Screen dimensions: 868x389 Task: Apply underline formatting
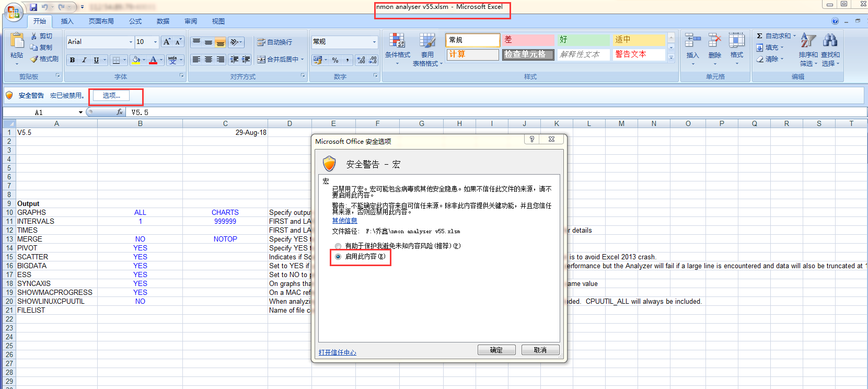(96, 60)
